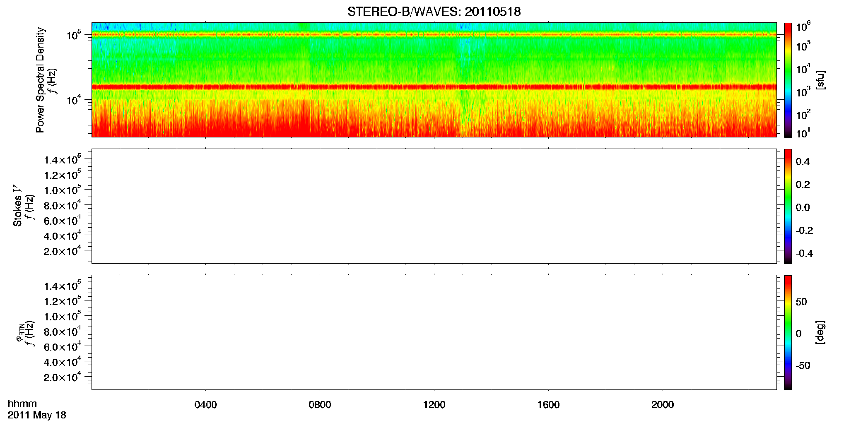This screenshot has width=868, height=447.
Task: Click the 2000 time axis label
Action: click(x=663, y=405)
